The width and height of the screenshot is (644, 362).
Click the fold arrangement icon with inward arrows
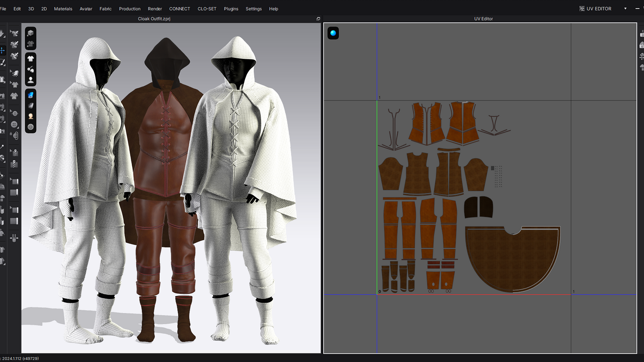click(14, 238)
